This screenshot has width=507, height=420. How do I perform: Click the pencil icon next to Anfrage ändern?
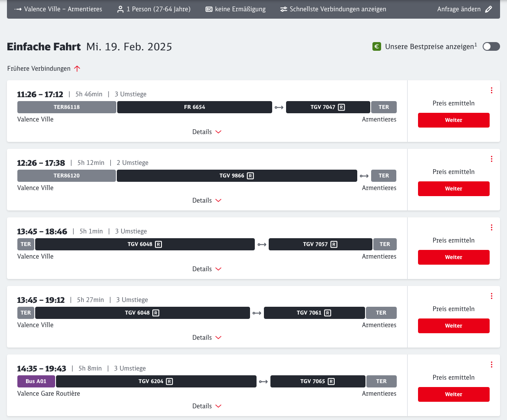point(488,9)
